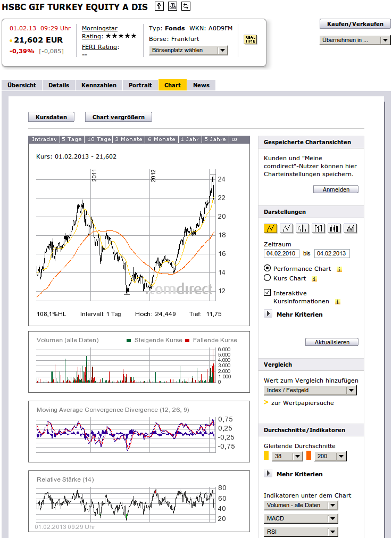392x538 pixels.
Task: Select the bar chart display style
Action: tap(303, 228)
